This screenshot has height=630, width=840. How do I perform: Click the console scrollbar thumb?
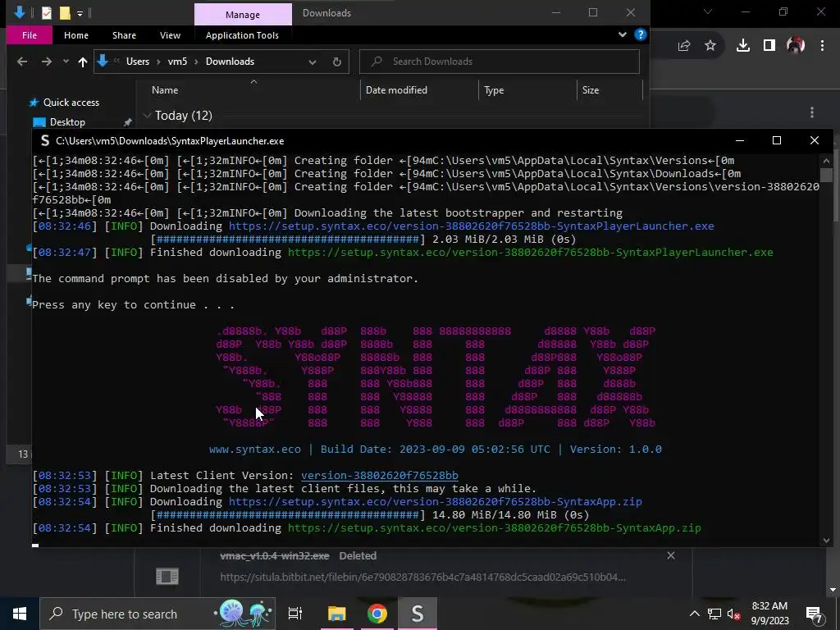pyautogui.click(x=826, y=176)
